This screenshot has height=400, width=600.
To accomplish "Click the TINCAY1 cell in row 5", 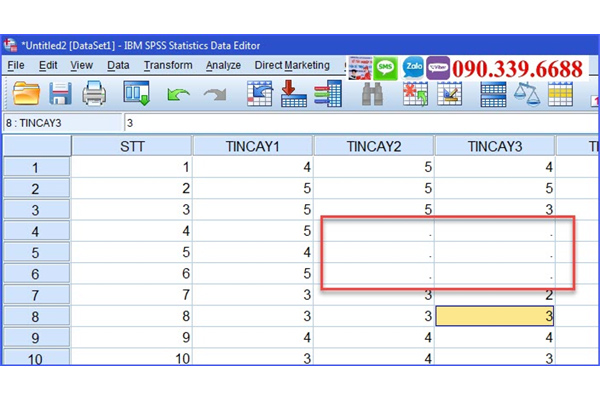I will [253, 252].
